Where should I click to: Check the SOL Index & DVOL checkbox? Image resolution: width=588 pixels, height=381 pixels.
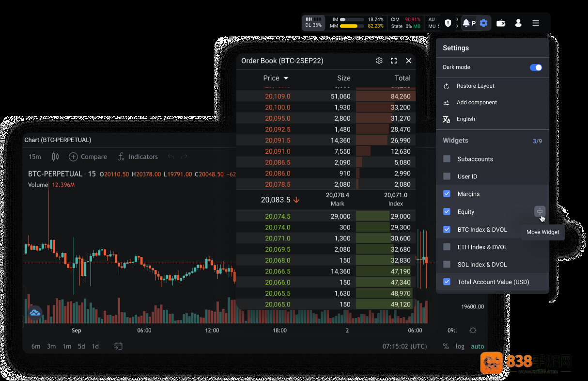tap(447, 264)
